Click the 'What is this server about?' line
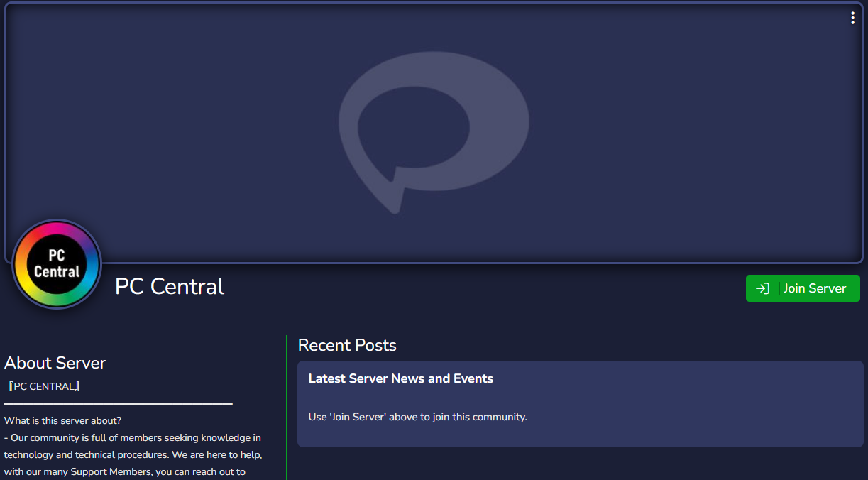 point(62,420)
